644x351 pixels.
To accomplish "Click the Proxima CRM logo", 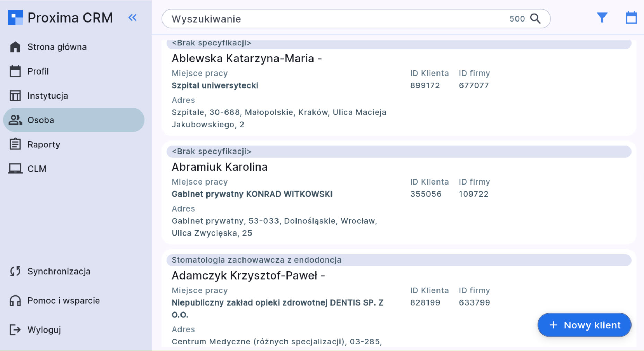I will tap(15, 18).
